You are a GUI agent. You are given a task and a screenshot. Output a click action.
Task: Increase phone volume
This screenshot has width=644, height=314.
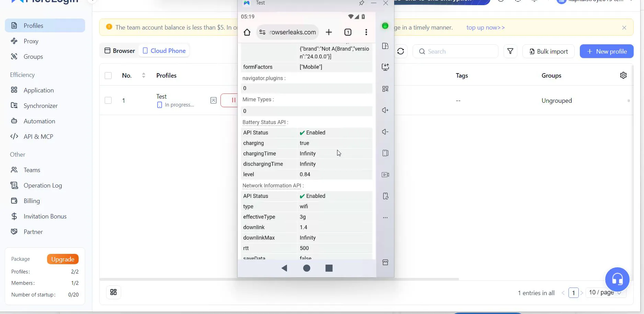coord(385,110)
